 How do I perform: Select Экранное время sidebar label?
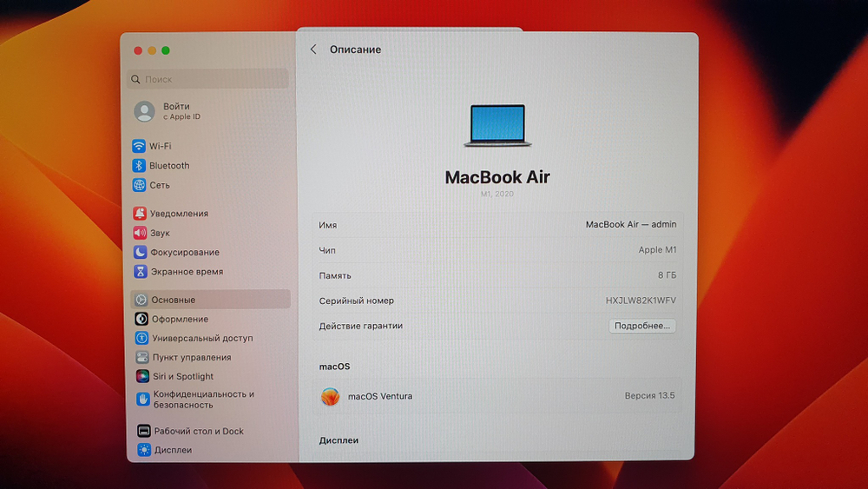187,272
